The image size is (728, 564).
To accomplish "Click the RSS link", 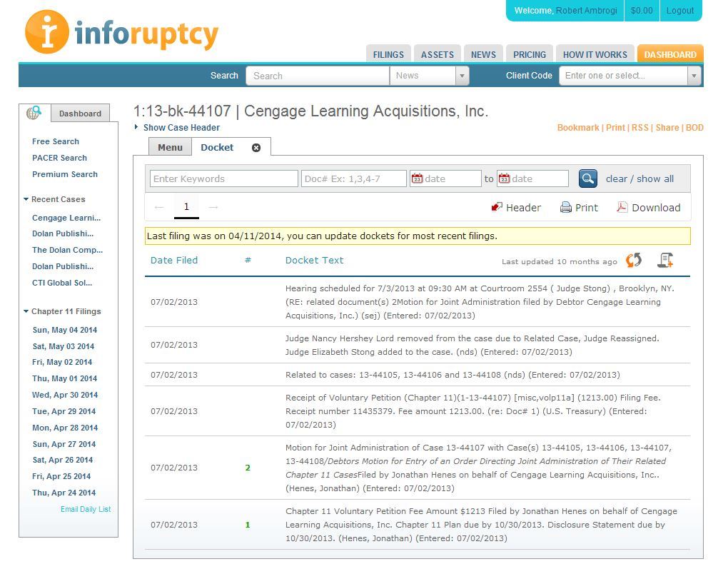I will click(x=639, y=127).
